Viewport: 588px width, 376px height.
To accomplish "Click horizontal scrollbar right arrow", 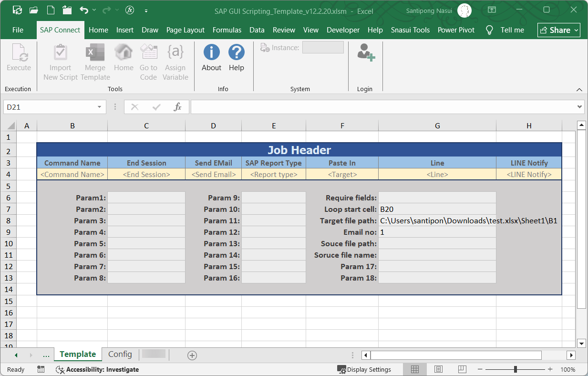I will (571, 355).
